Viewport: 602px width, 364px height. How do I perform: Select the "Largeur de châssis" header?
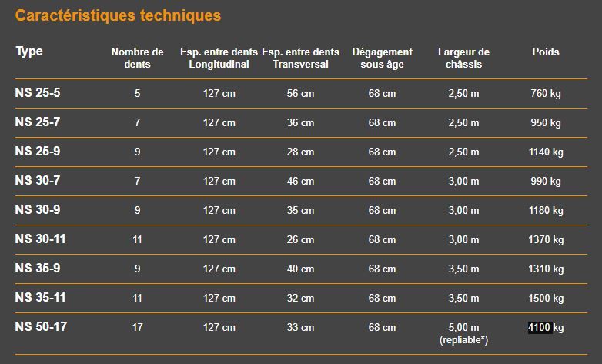(463, 58)
